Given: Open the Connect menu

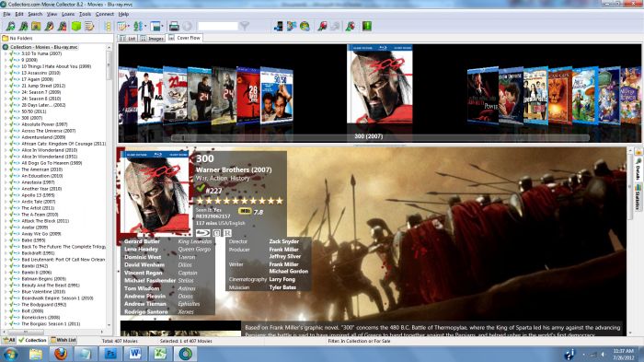Looking at the screenshot, I should 104,14.
